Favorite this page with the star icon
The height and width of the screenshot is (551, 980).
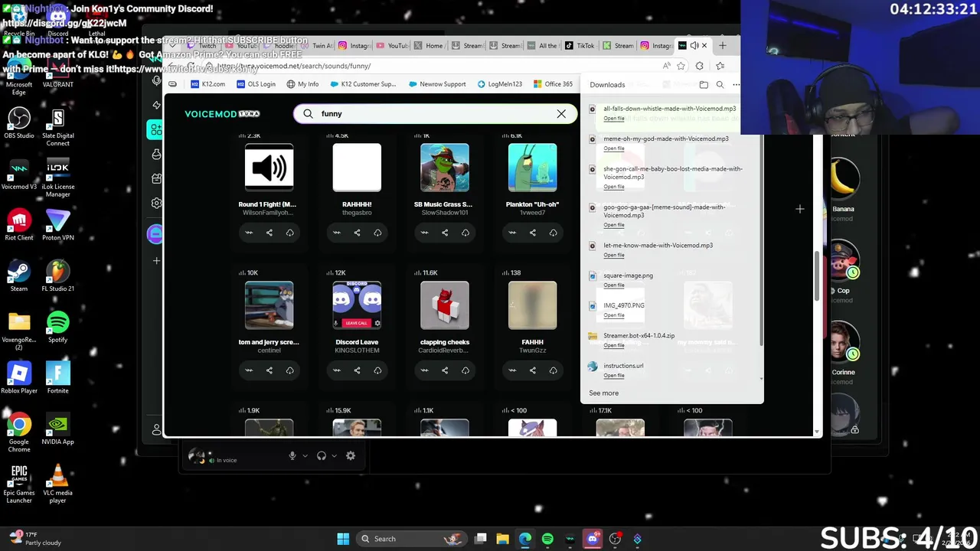click(681, 66)
